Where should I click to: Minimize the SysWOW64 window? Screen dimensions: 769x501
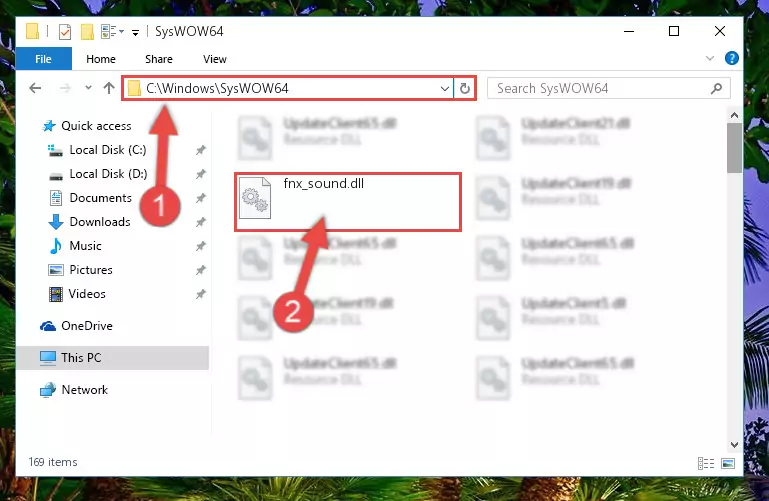pyautogui.click(x=629, y=31)
